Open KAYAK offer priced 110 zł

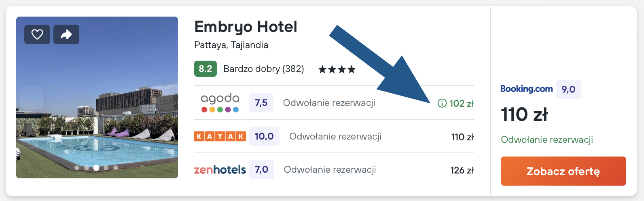334,136
